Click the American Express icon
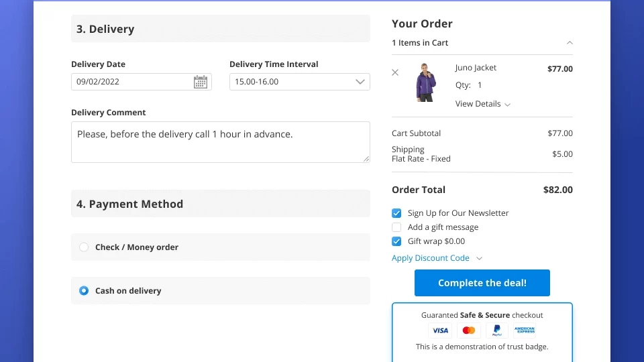Viewport: 644px width, 362px height. coord(525,330)
